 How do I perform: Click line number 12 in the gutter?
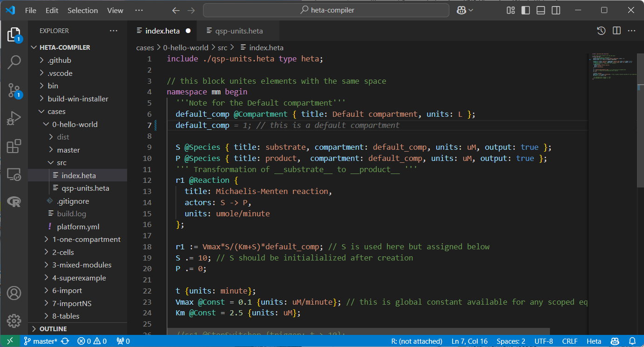[x=148, y=180]
